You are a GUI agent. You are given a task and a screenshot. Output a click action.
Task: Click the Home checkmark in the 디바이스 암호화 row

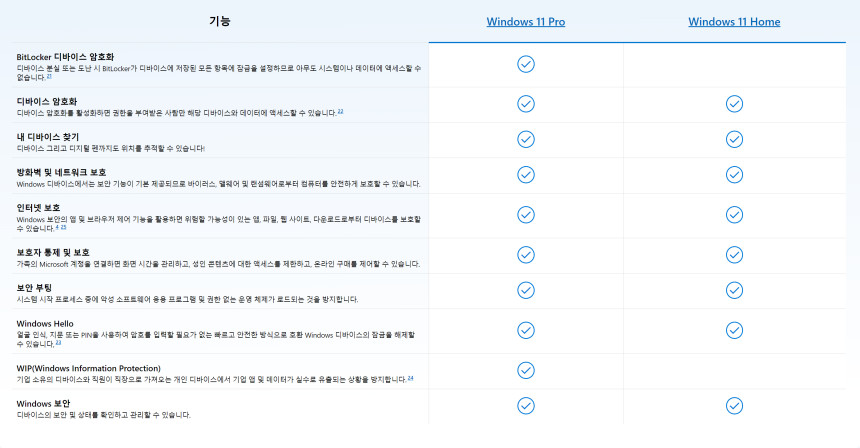point(734,104)
